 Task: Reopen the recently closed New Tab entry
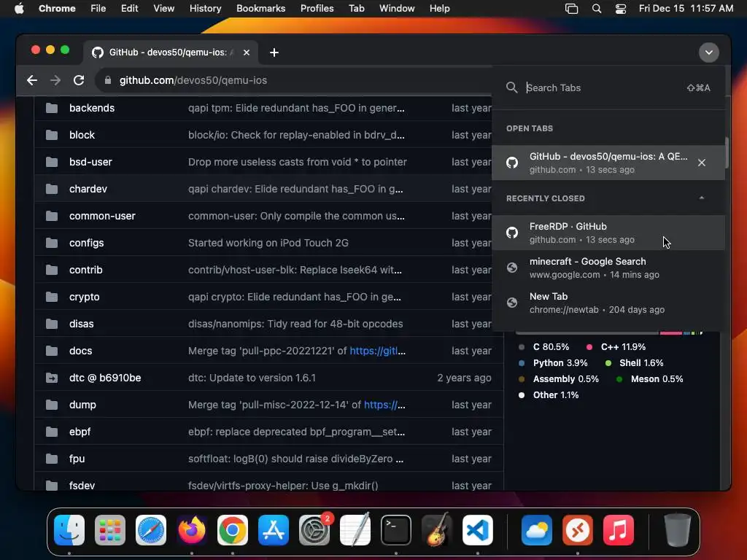pos(608,303)
